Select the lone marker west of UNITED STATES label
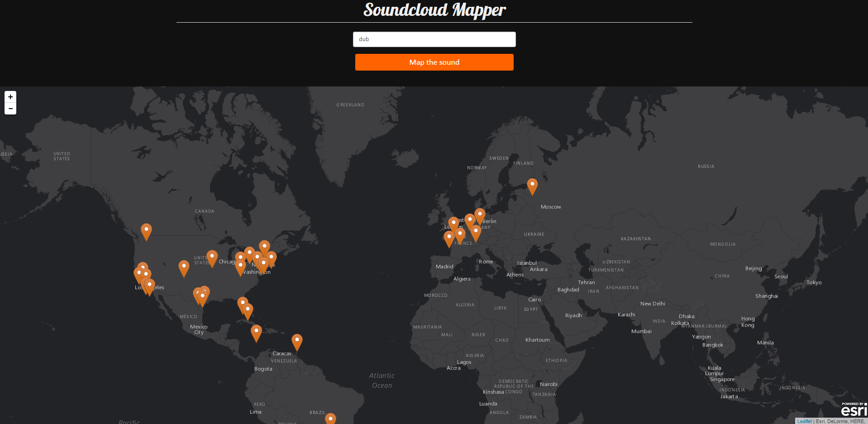 point(184,268)
